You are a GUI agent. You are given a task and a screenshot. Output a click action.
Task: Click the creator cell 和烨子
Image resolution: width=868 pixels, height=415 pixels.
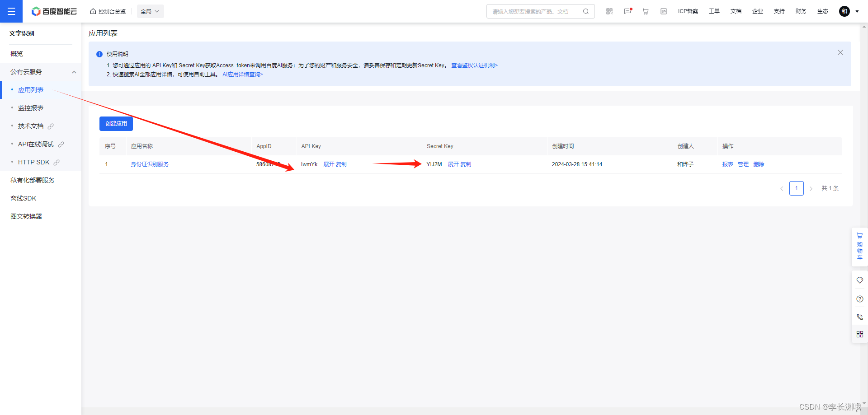click(x=685, y=164)
